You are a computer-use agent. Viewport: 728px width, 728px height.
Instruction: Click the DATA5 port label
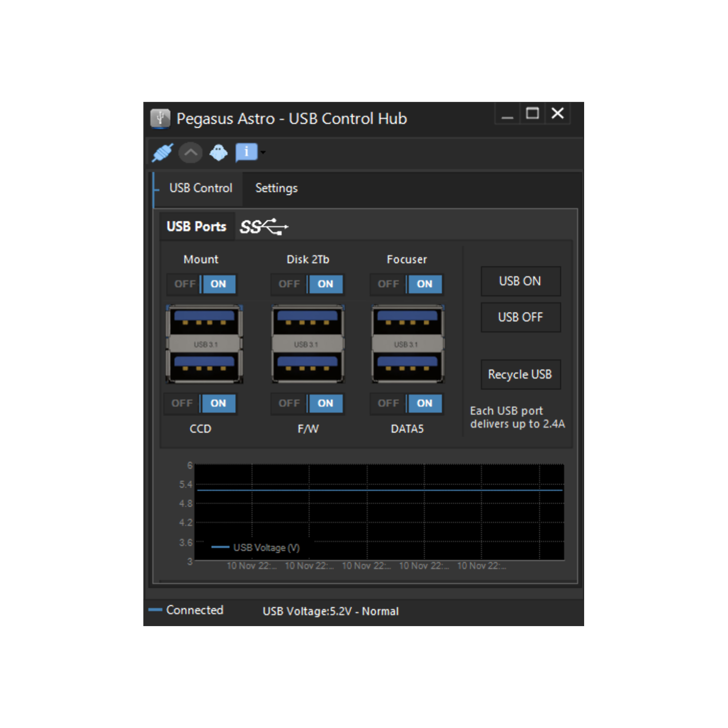408,429
